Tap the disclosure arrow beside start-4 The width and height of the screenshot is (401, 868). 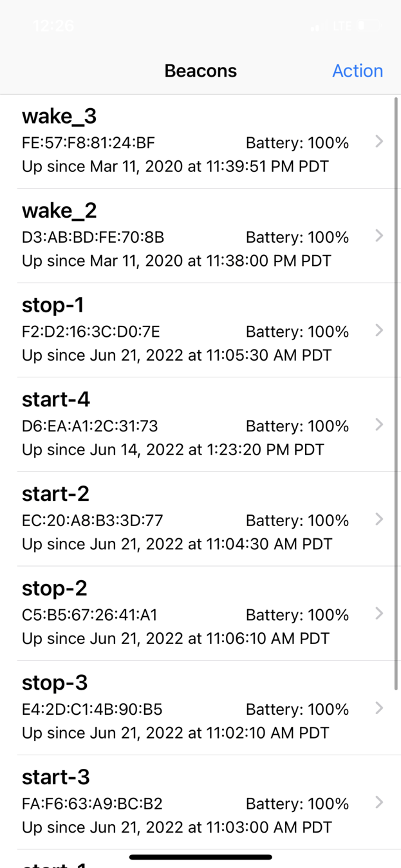(379, 424)
